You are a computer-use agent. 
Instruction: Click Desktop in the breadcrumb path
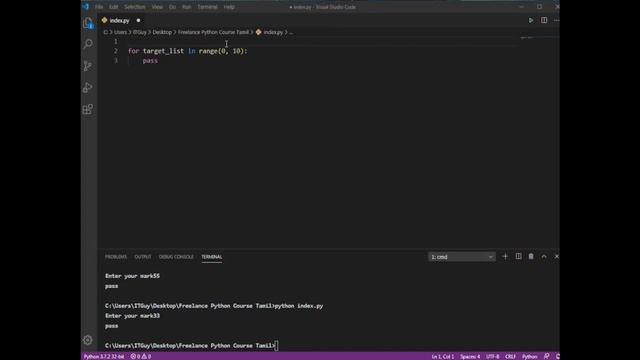click(x=162, y=32)
